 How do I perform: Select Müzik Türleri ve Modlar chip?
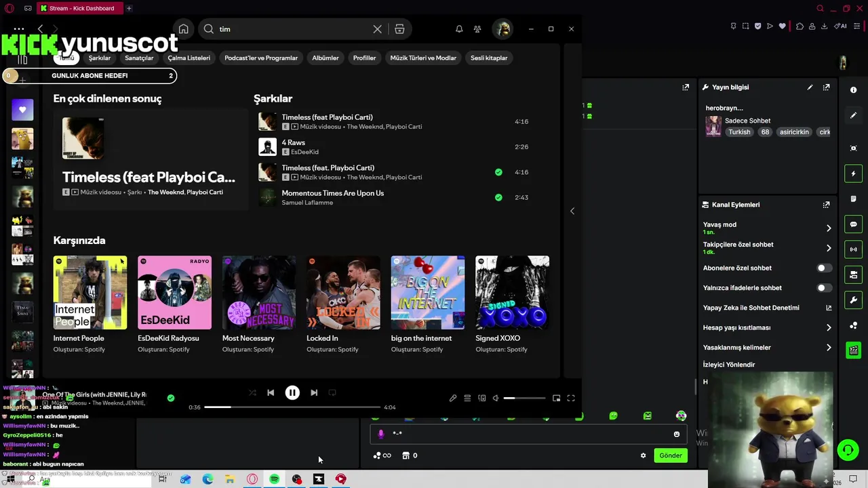[x=423, y=58]
